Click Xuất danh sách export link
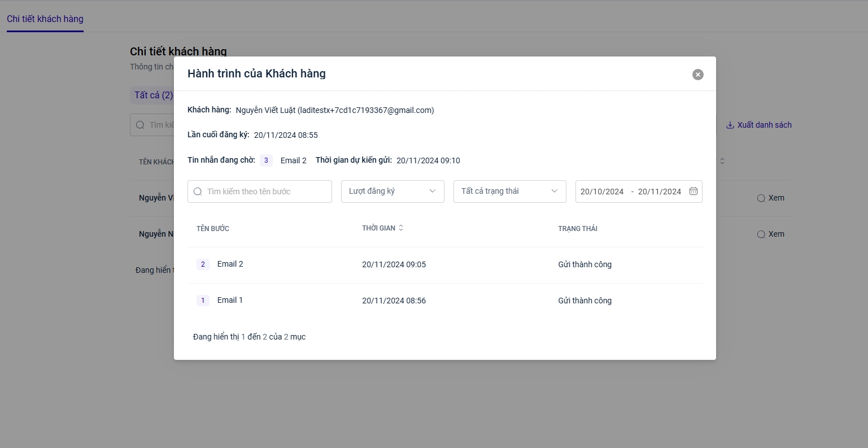This screenshot has width=868, height=448. pos(764,125)
